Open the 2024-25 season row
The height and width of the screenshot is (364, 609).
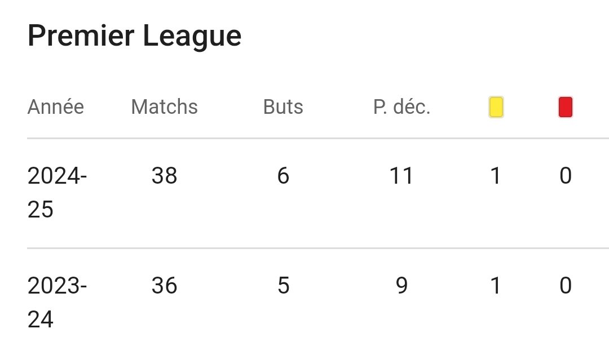[x=318, y=193]
